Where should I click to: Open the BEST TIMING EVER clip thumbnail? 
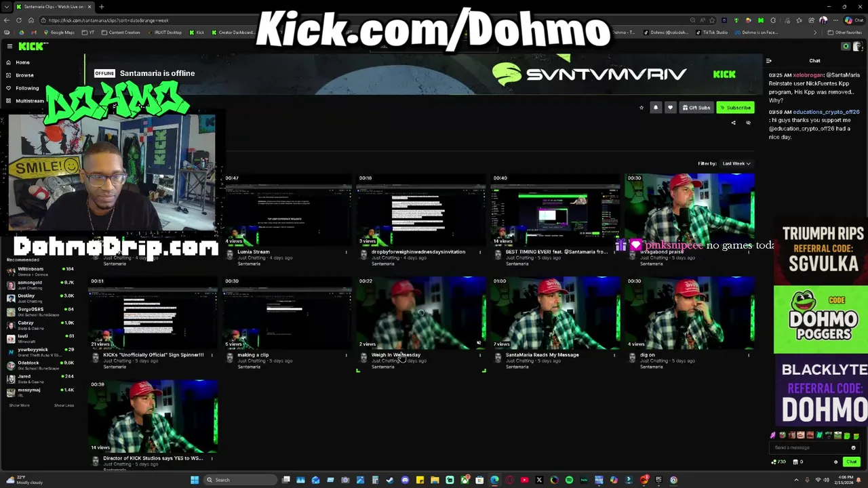tap(555, 210)
